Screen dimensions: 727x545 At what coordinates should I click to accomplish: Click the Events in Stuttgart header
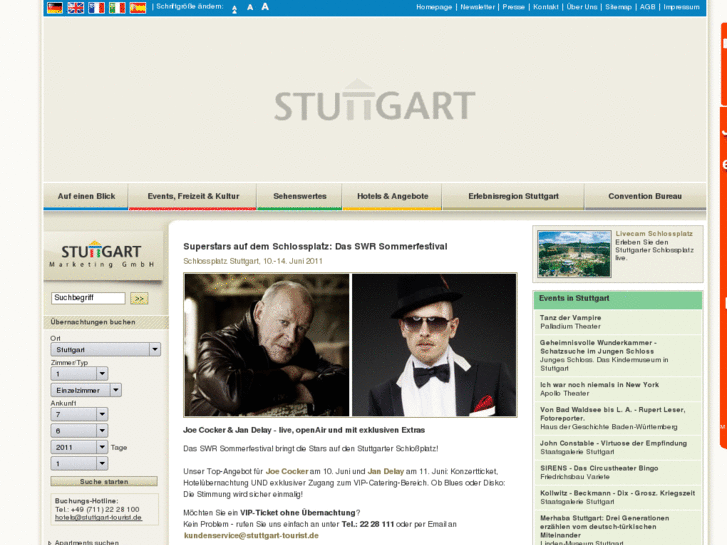pos(618,300)
